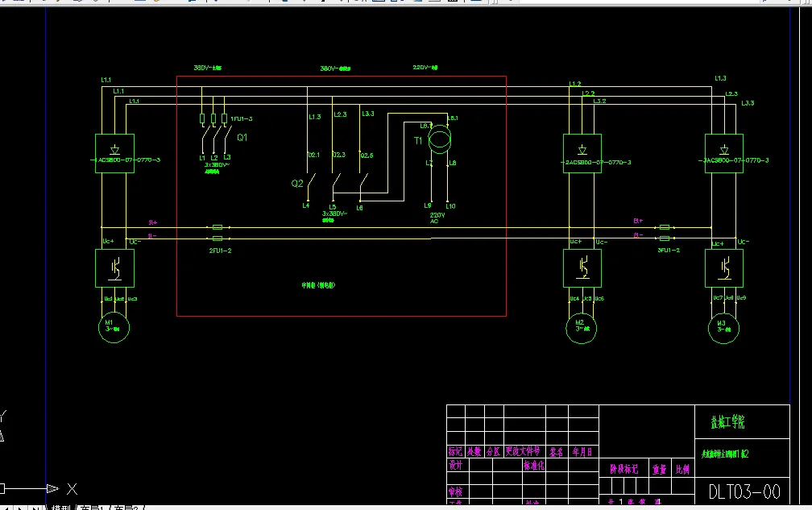The image size is (812, 510).
Task: Click the 分区 title block cell
Action: [x=494, y=451]
